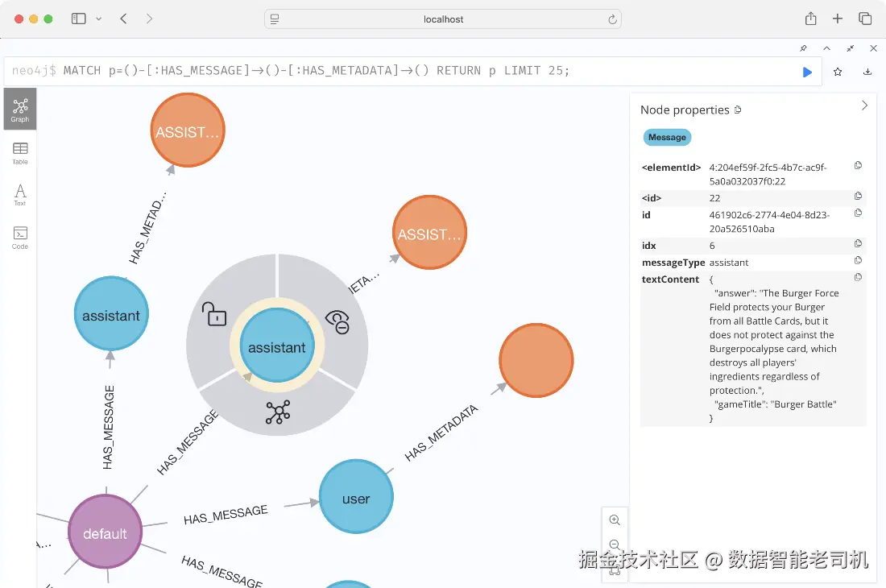Image resolution: width=886 pixels, height=588 pixels.
Task: Download query results with export icon
Action: (867, 72)
